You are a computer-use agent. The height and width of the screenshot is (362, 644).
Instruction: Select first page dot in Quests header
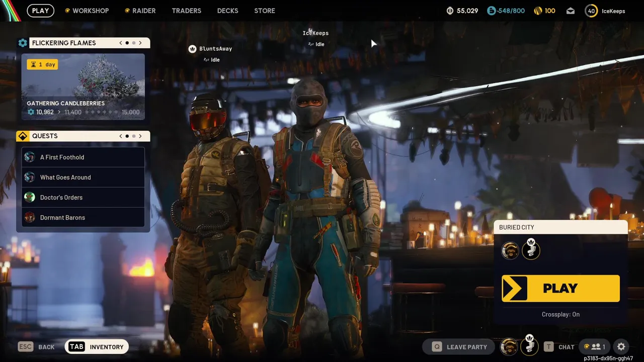click(127, 136)
